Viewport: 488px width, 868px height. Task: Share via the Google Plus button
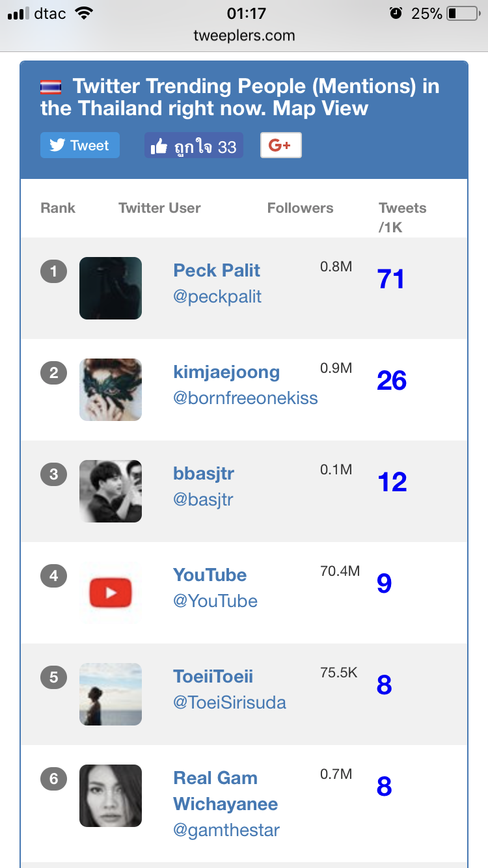[x=280, y=145]
